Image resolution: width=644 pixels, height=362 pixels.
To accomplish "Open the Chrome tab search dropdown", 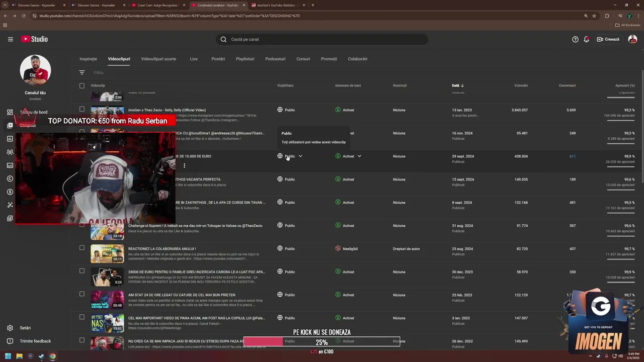I will coord(5,5).
